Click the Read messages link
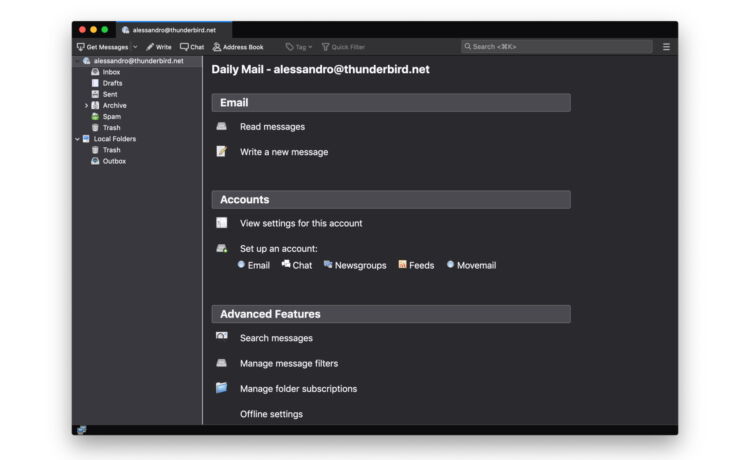The height and width of the screenshot is (460, 750). [272, 127]
